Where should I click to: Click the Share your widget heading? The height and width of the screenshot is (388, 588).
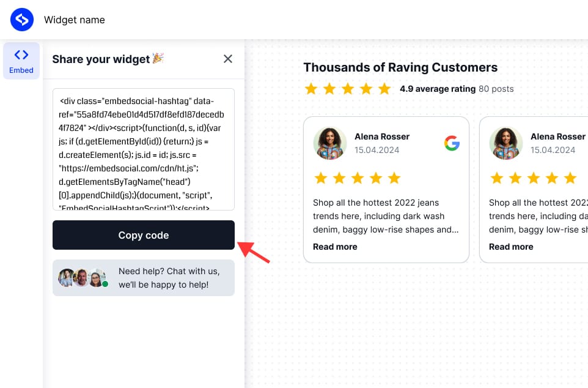[101, 59]
